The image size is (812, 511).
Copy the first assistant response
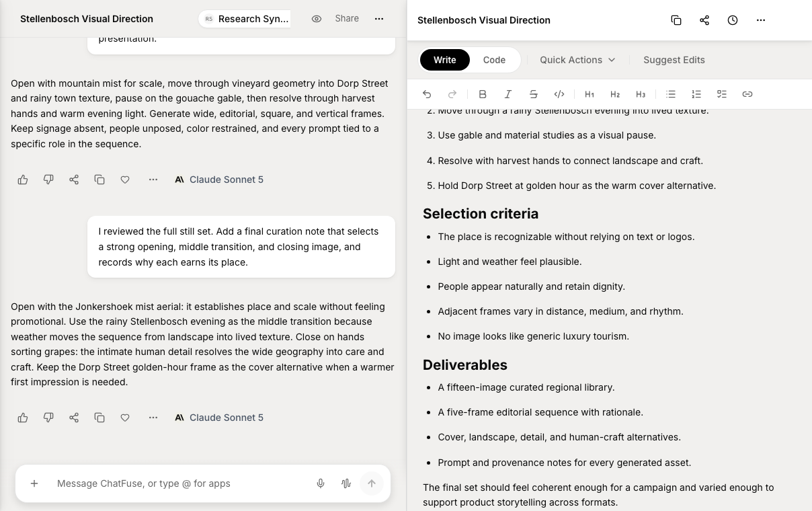coord(99,180)
